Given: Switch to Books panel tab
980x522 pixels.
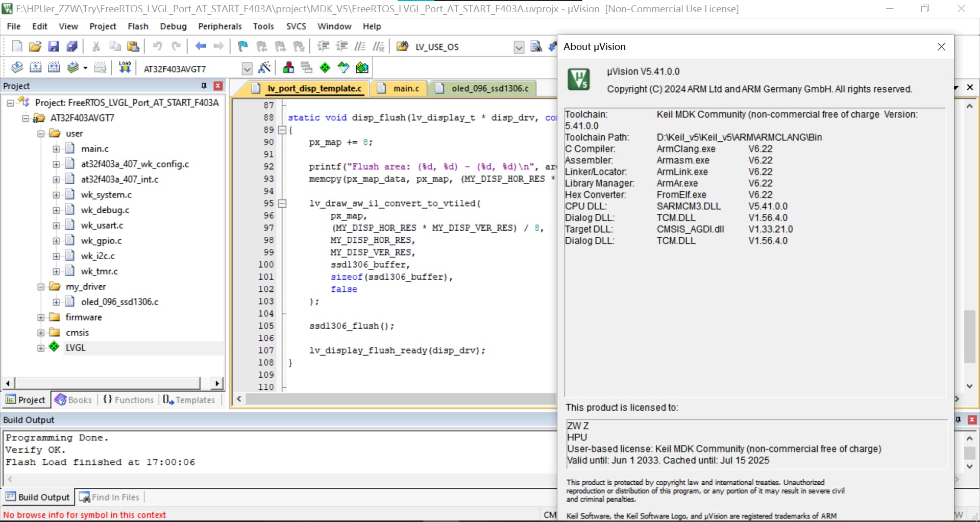Looking at the screenshot, I should (x=73, y=400).
